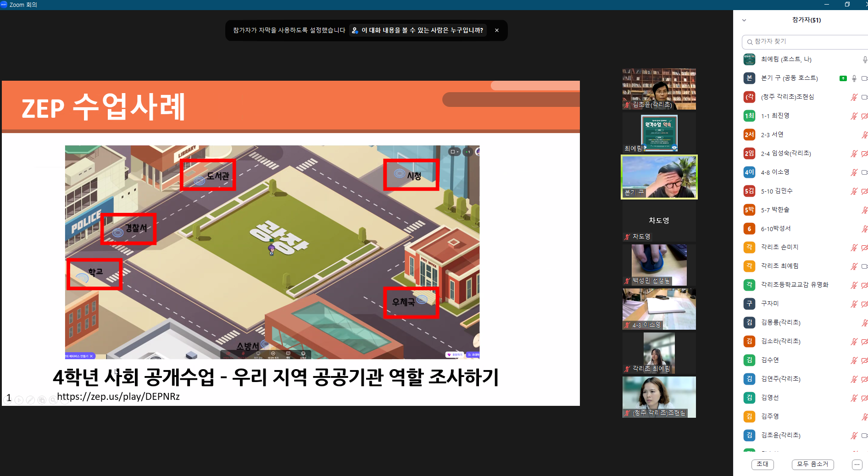This screenshot has height=476, width=868.
Task: Select avatar of 김몽룡(각리초)
Action: (x=749, y=322)
